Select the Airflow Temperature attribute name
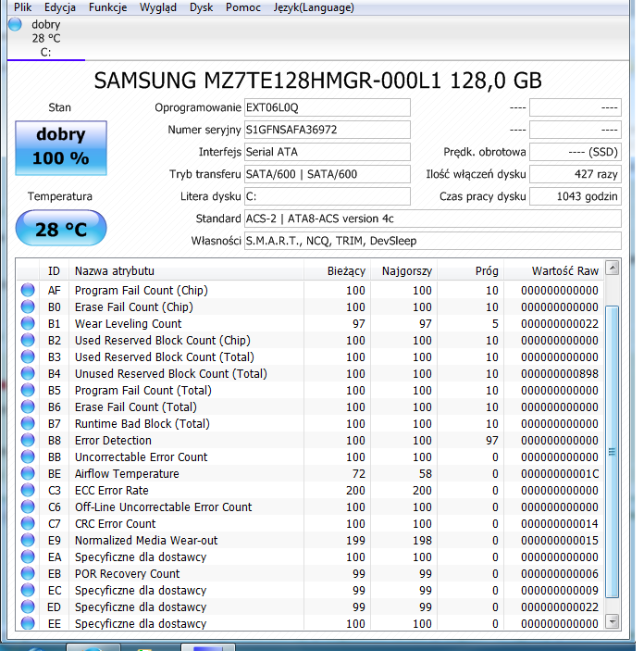This screenshot has width=644, height=663. pyautogui.click(x=127, y=473)
